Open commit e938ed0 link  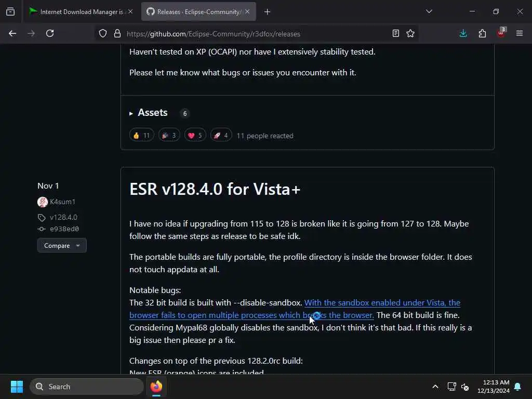[64, 229]
